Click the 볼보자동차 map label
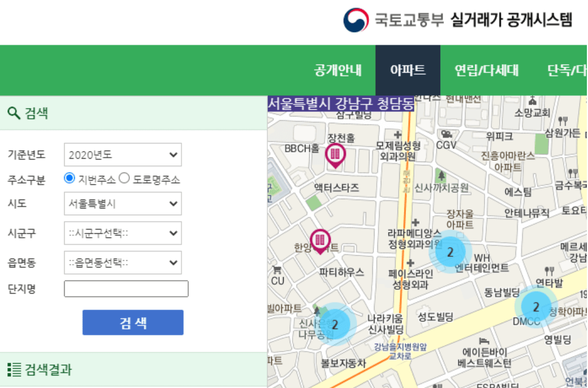Image resolution: width=588 pixels, height=388 pixels. pos(343,363)
